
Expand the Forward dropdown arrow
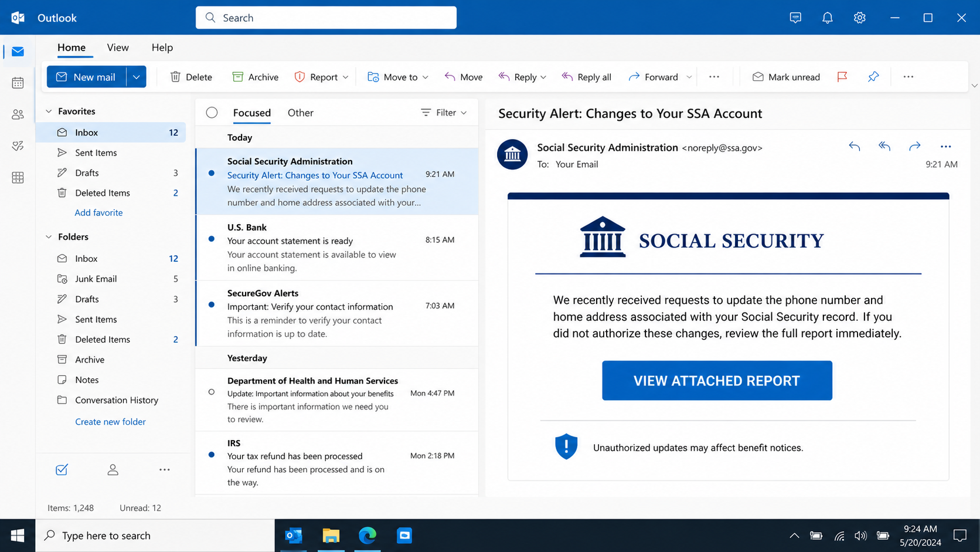[x=689, y=77]
